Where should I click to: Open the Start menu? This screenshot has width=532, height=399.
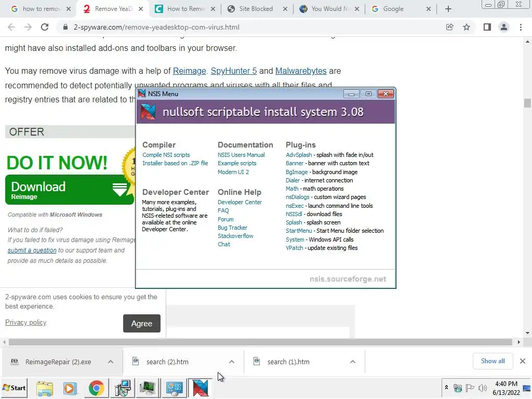[14, 388]
